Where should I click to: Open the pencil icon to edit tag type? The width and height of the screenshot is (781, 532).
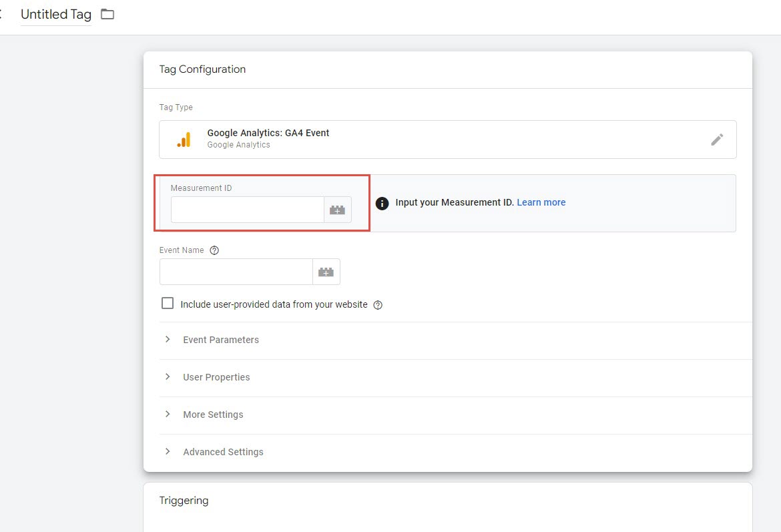pos(717,139)
